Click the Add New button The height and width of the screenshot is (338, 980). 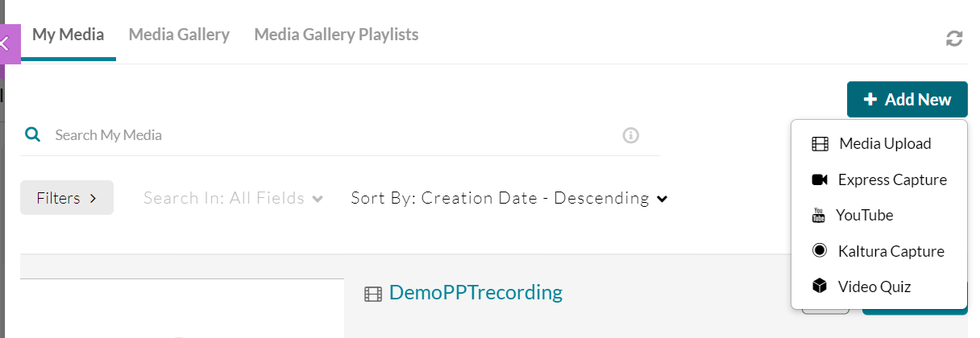(x=907, y=100)
